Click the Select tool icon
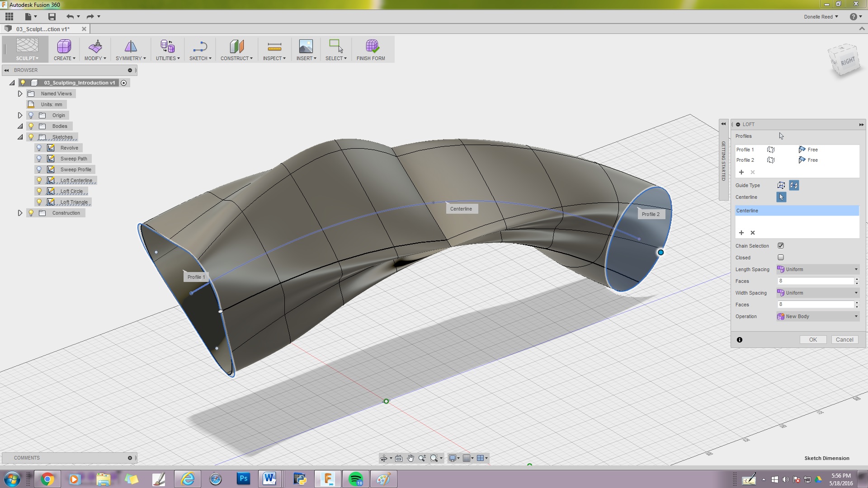Viewport: 868px width, 488px height. tap(336, 46)
